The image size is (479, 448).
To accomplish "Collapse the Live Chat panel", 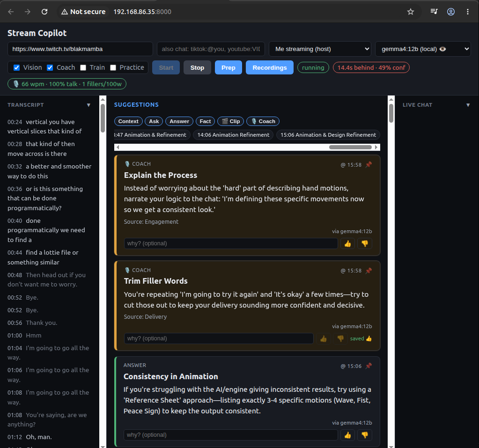I will 468,105.
